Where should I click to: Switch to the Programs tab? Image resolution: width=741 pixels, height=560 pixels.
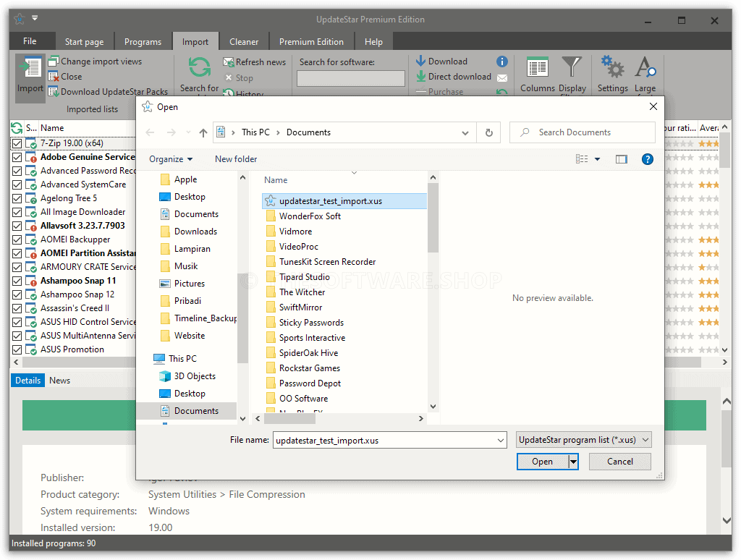[143, 41]
